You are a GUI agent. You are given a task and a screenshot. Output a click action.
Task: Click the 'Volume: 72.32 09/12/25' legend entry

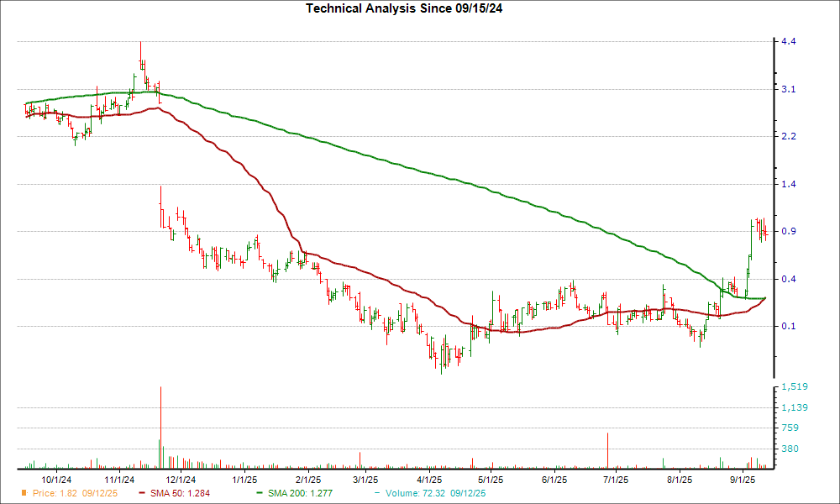point(434,493)
